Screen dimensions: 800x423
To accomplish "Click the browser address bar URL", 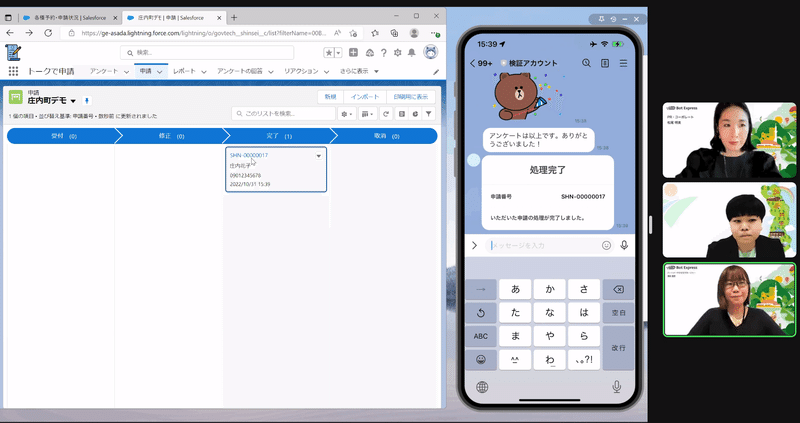I will click(x=204, y=33).
